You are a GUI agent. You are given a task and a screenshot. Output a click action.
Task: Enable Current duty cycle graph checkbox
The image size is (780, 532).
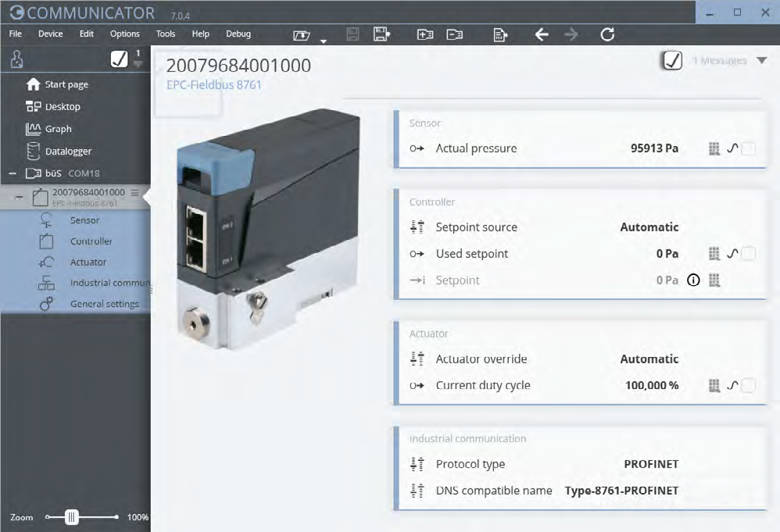pos(748,385)
